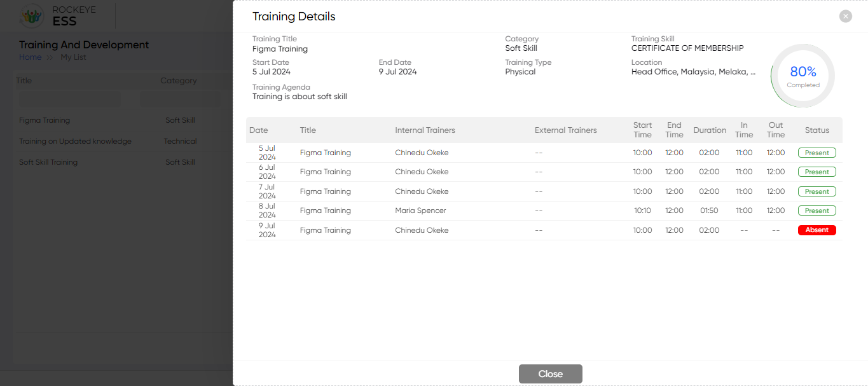Click the Present badge for 5 Jul 2024

(817, 153)
